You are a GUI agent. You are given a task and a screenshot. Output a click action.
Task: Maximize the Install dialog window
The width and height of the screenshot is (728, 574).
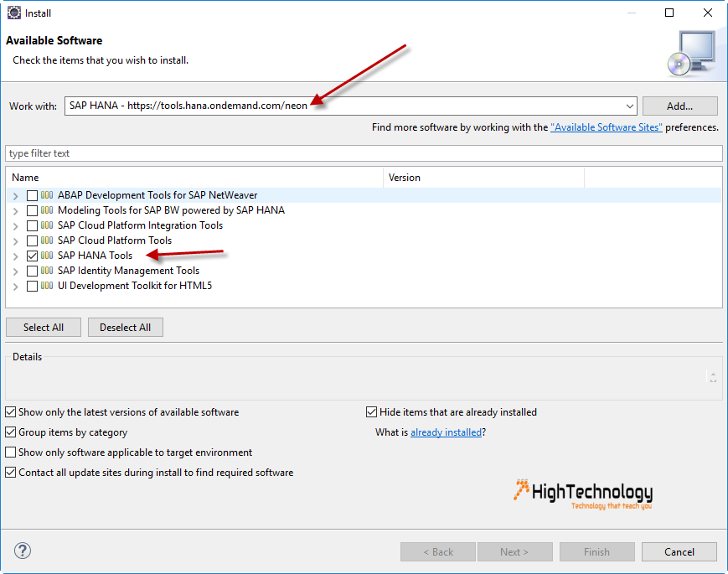coord(669,13)
